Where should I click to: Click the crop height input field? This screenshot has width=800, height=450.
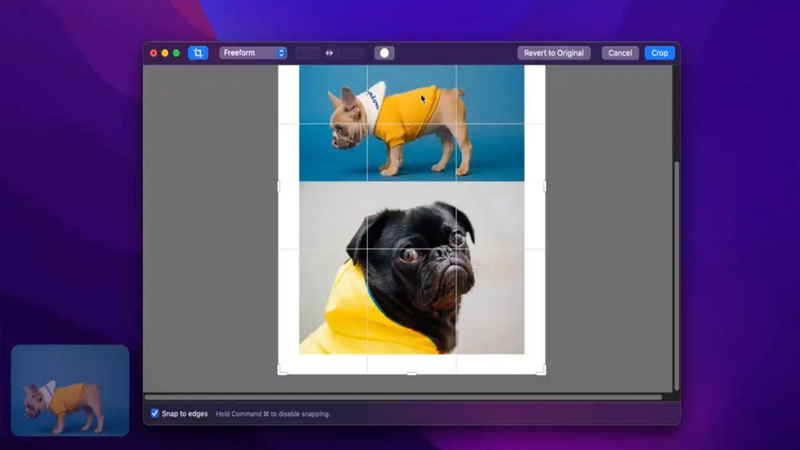350,53
